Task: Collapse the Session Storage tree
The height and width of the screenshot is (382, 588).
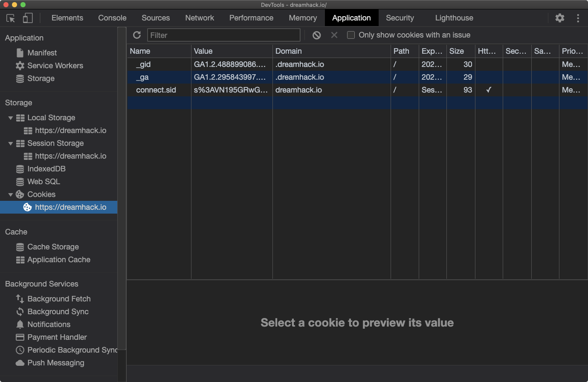Action: point(11,143)
